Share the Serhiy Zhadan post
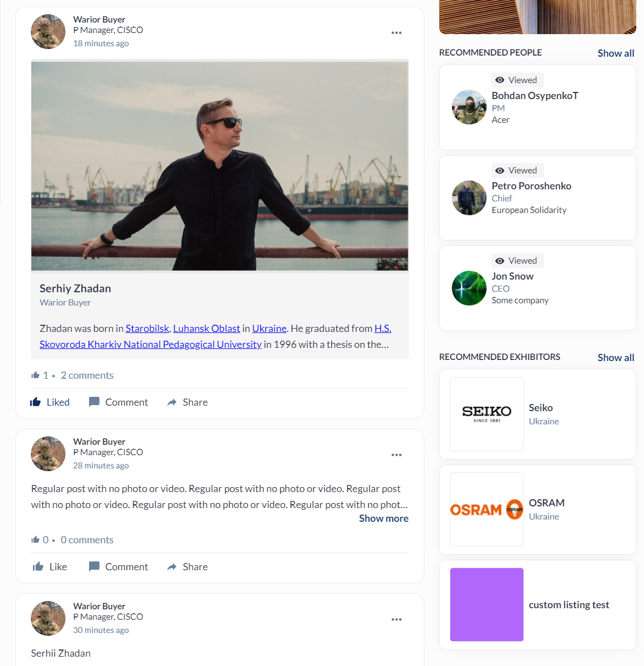The height and width of the screenshot is (666, 644). [x=187, y=402]
